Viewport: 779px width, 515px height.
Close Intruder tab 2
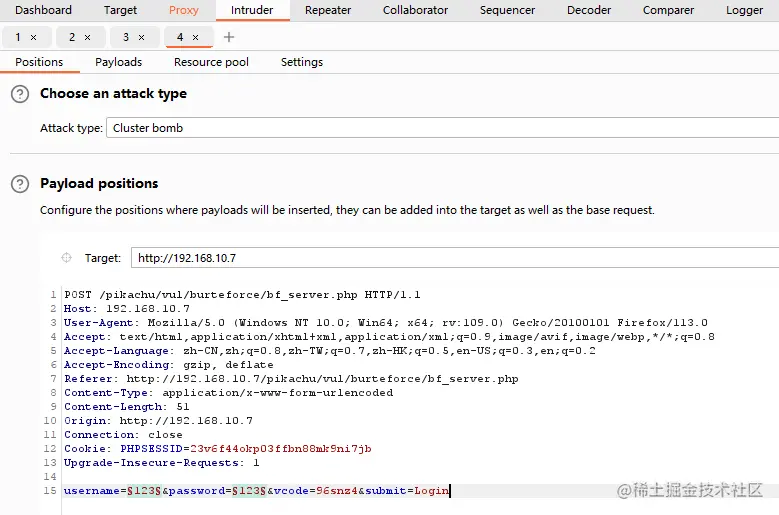click(x=87, y=37)
